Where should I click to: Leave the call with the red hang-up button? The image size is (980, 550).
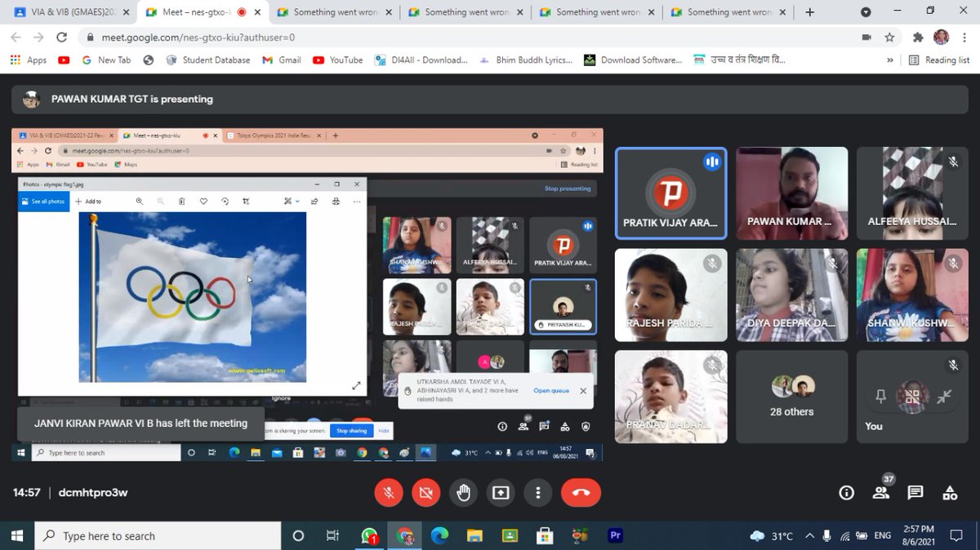(581, 492)
